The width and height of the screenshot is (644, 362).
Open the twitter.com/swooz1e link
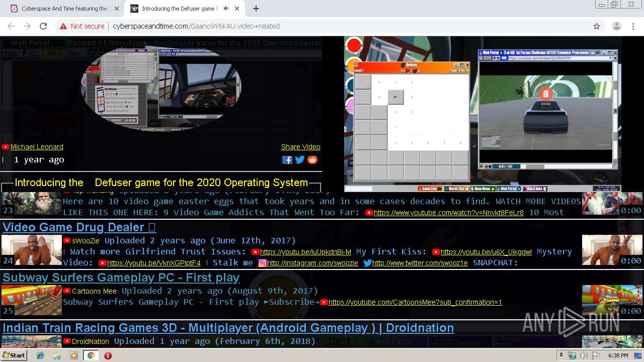pyautogui.click(x=420, y=263)
